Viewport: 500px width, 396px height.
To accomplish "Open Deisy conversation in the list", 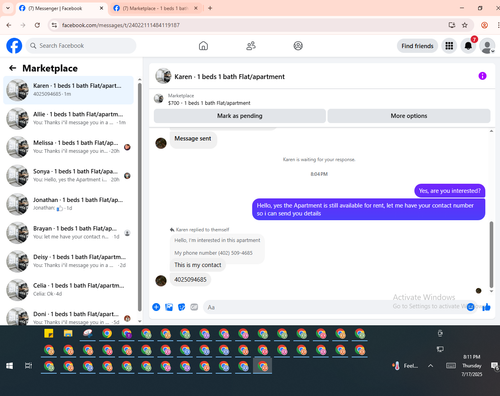I will (x=68, y=261).
